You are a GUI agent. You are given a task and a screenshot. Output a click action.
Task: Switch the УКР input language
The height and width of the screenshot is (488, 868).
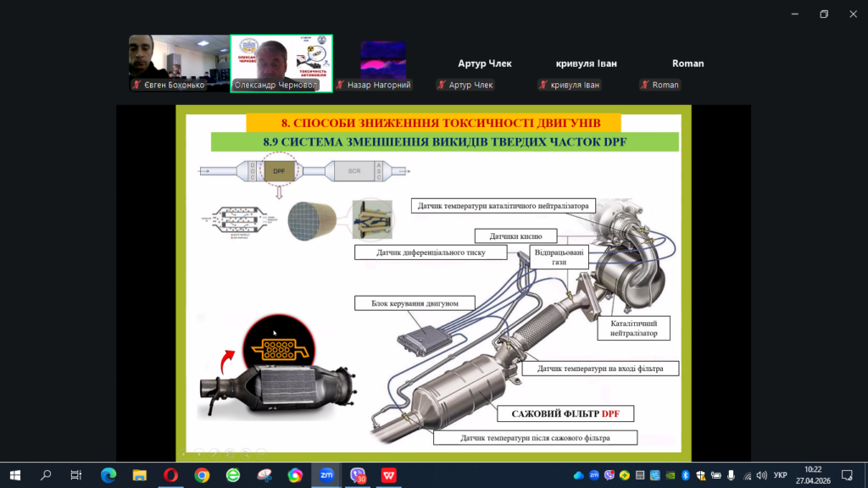pyautogui.click(x=781, y=475)
